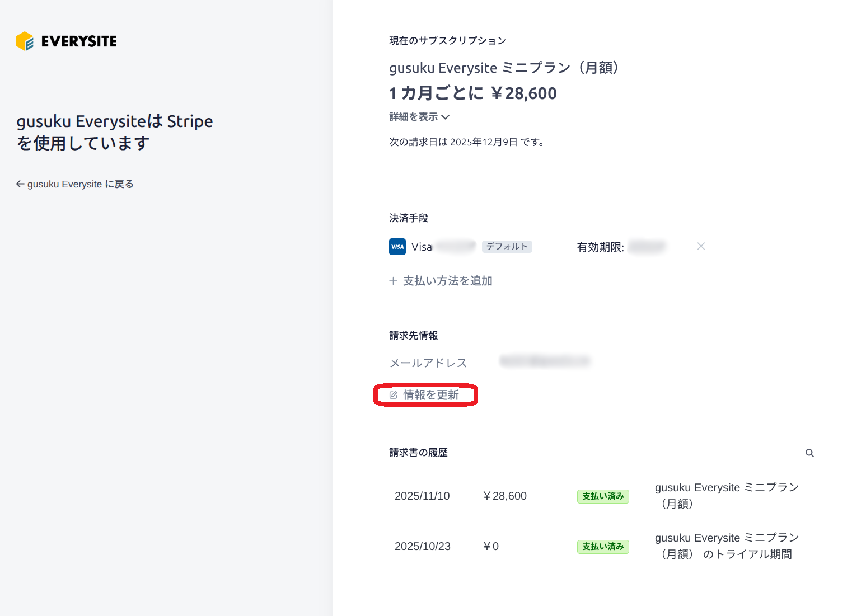
Task: Click the ￥0 invoice amount
Action: [x=490, y=546]
